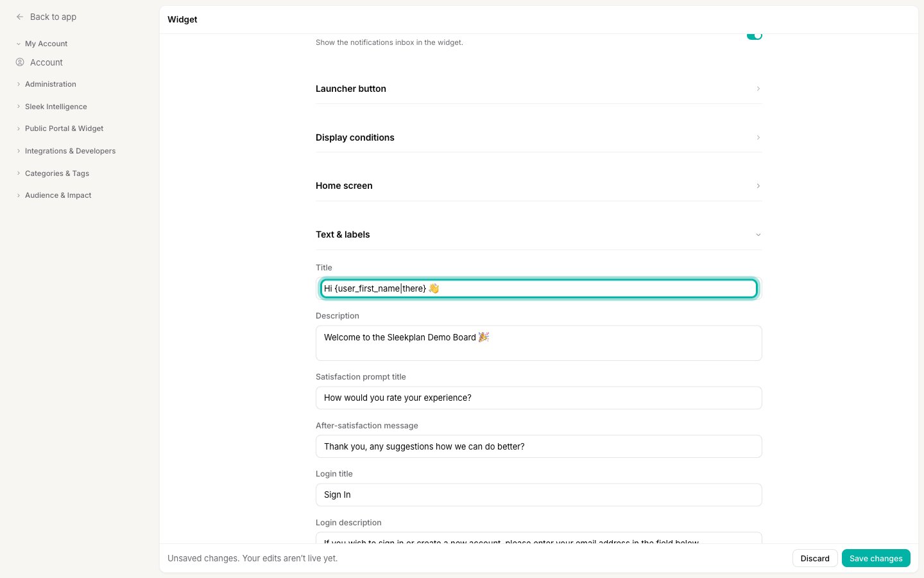Click the Login description label
The image size is (924, 578).
[348, 523]
